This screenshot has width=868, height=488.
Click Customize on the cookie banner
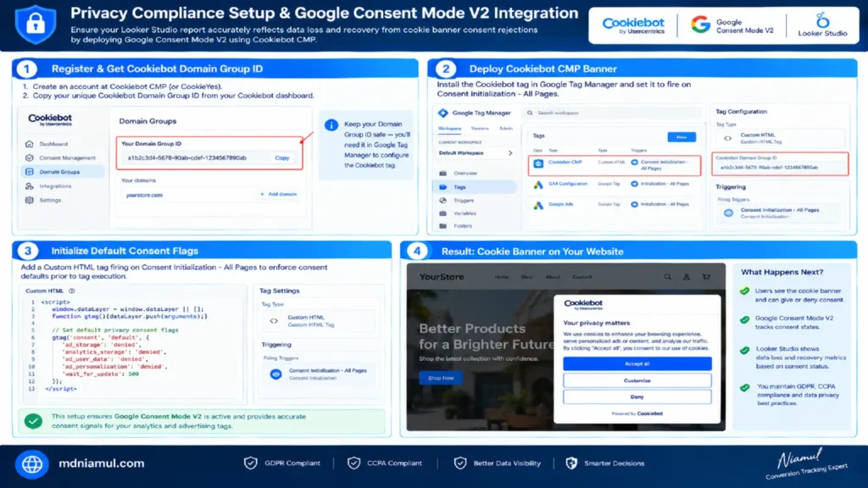pos(637,380)
